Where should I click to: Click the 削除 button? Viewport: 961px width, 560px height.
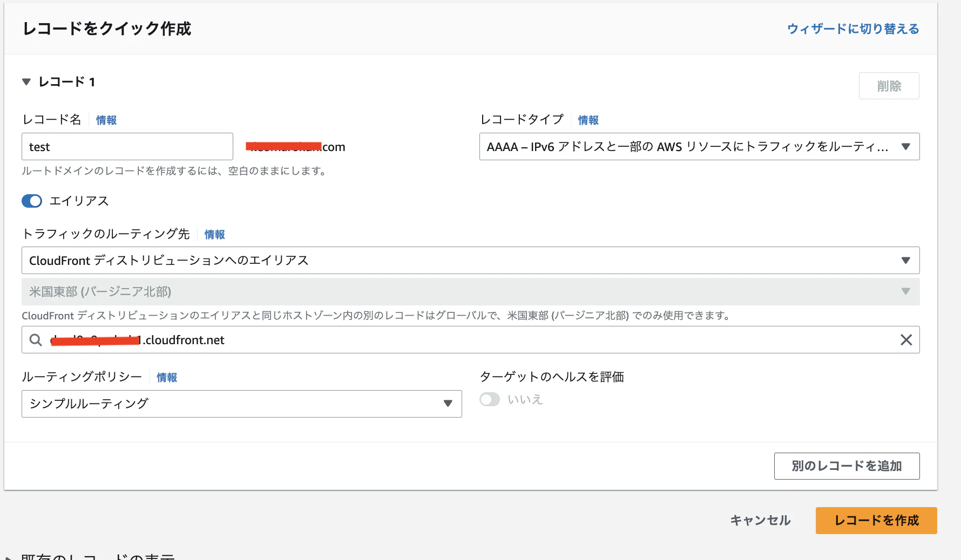889,85
